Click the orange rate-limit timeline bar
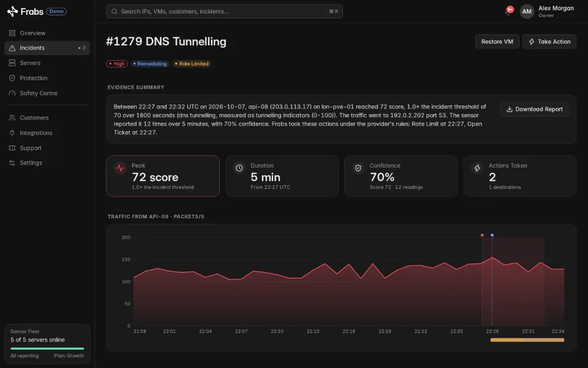This screenshot has height=368, width=588. point(527,340)
